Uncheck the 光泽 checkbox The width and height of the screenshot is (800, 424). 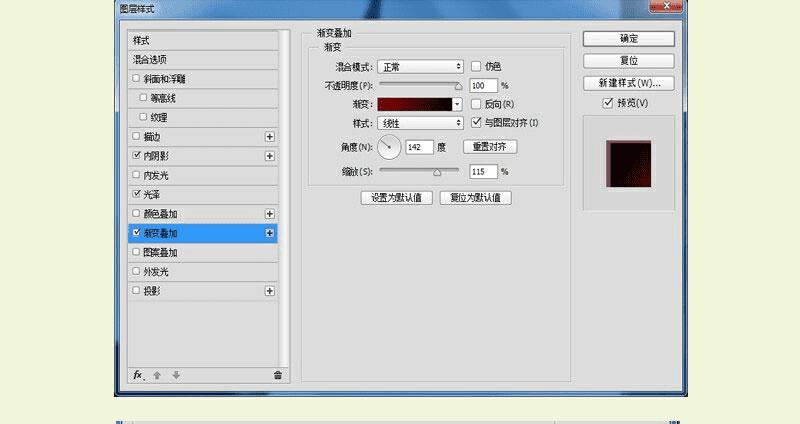136,194
